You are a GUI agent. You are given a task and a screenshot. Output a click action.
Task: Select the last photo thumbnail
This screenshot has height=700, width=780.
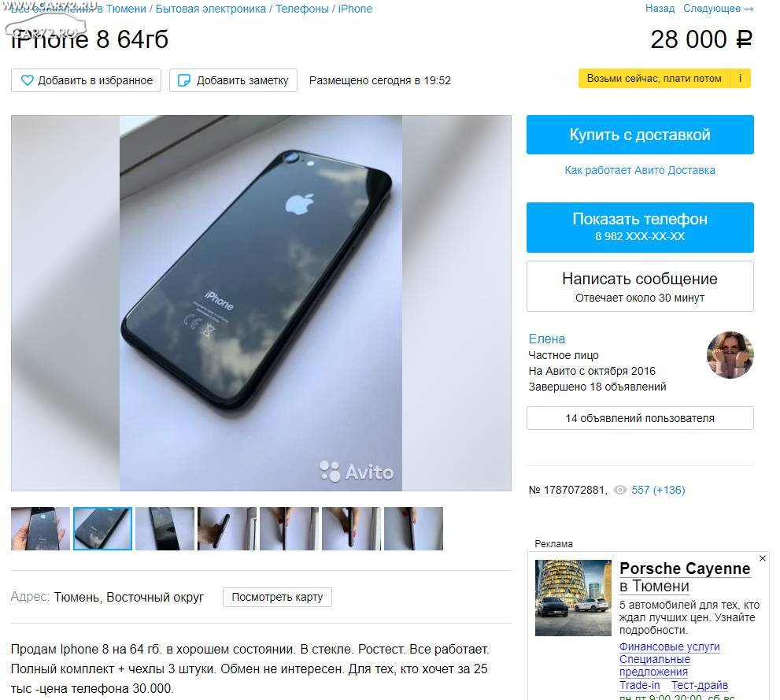pos(413,528)
